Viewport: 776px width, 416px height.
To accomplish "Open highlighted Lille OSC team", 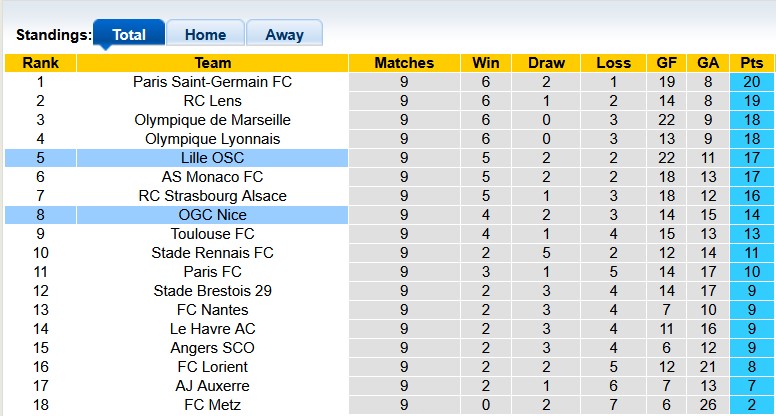I will pyautogui.click(x=212, y=158).
